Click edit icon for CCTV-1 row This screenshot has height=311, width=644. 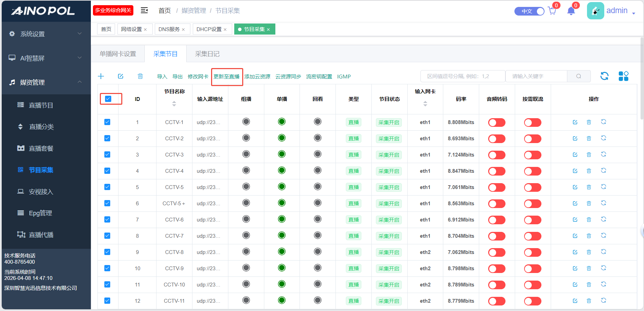575,122
